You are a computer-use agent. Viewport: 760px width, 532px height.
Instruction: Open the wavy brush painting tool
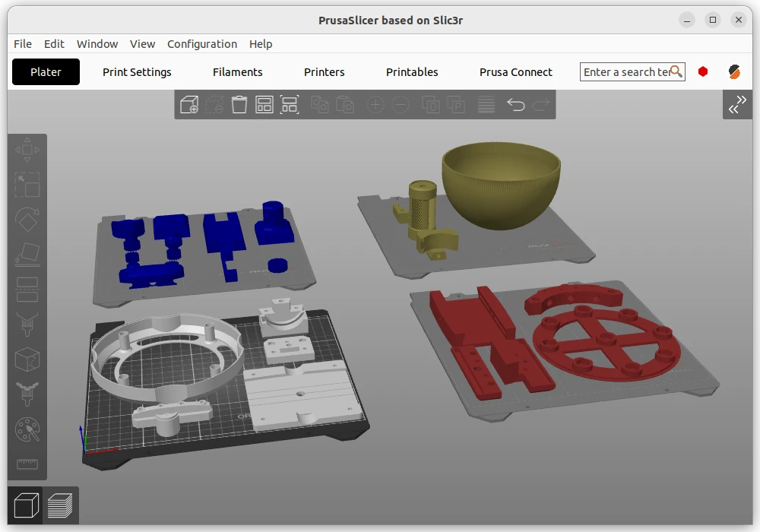coord(27,394)
